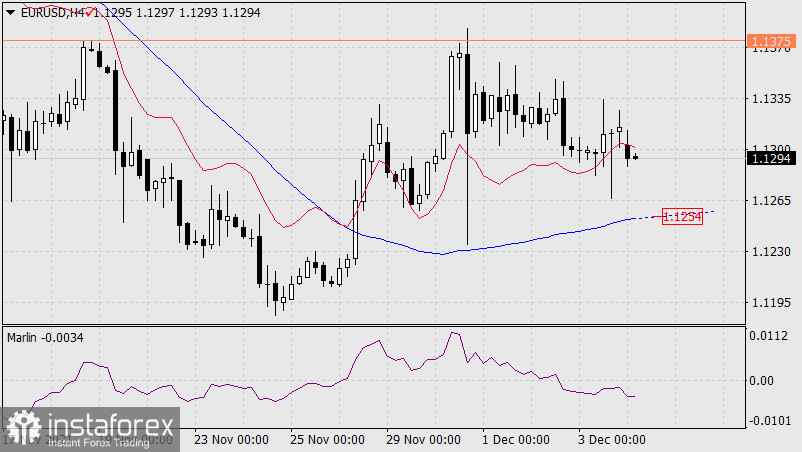This screenshot has height=452, width=802.
Task: Click the Marlin -0.0034 indicator label
Action: coord(46,338)
